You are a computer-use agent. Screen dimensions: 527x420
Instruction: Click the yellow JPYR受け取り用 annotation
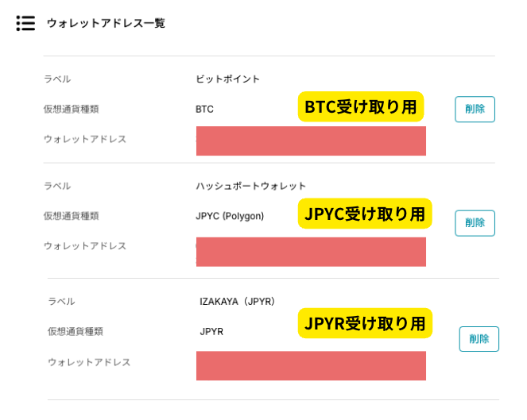point(365,323)
